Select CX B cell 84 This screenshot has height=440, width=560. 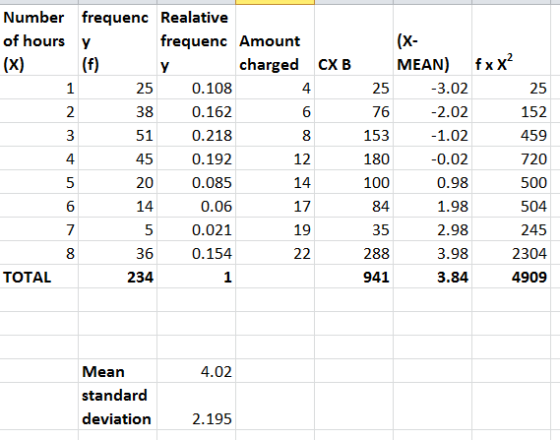click(354, 206)
